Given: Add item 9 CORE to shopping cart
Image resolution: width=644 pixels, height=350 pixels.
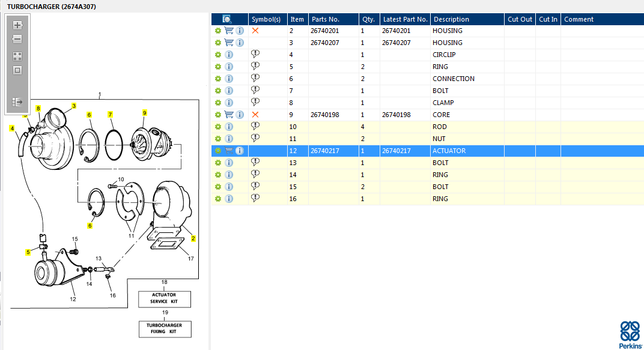Looking at the screenshot, I should (x=229, y=115).
